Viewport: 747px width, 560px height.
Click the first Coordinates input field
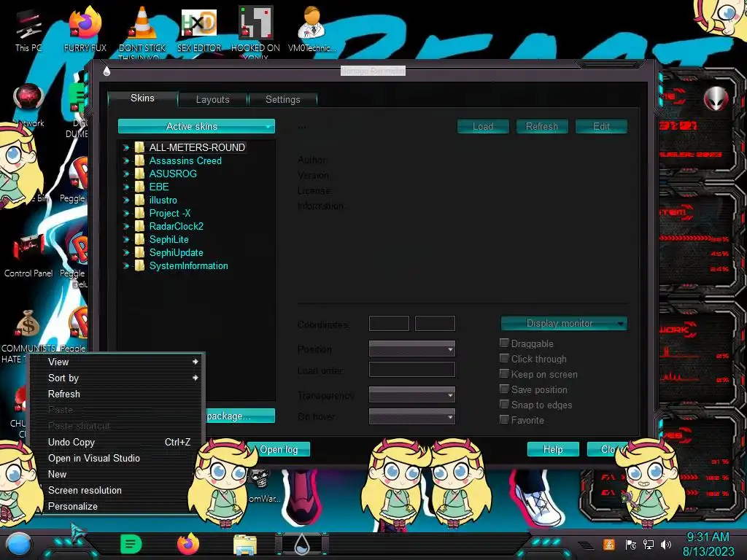[390, 323]
